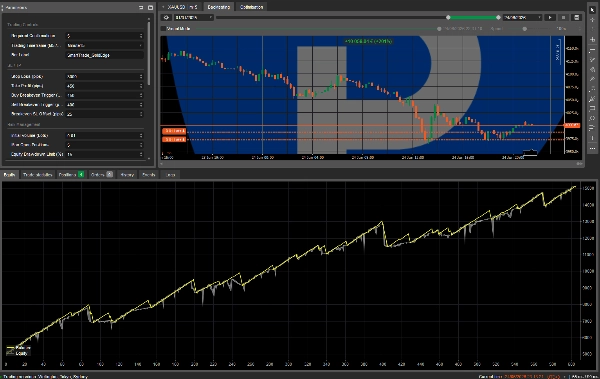Select the XAUUSD m5 instance tab

pos(180,7)
